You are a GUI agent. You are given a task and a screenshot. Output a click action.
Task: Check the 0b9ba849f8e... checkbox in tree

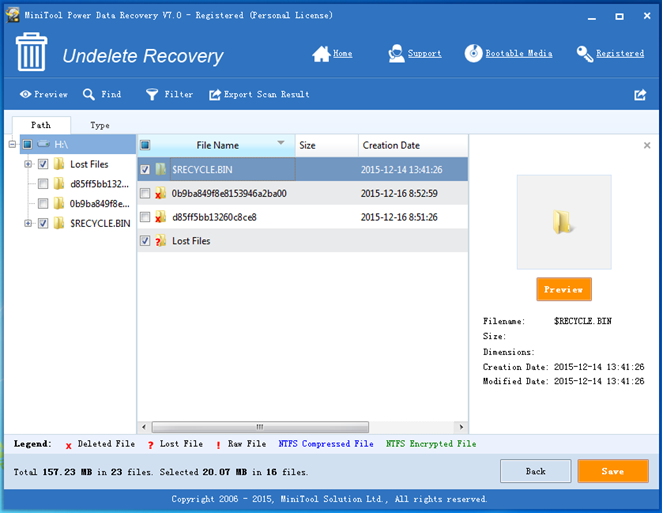[43, 204]
